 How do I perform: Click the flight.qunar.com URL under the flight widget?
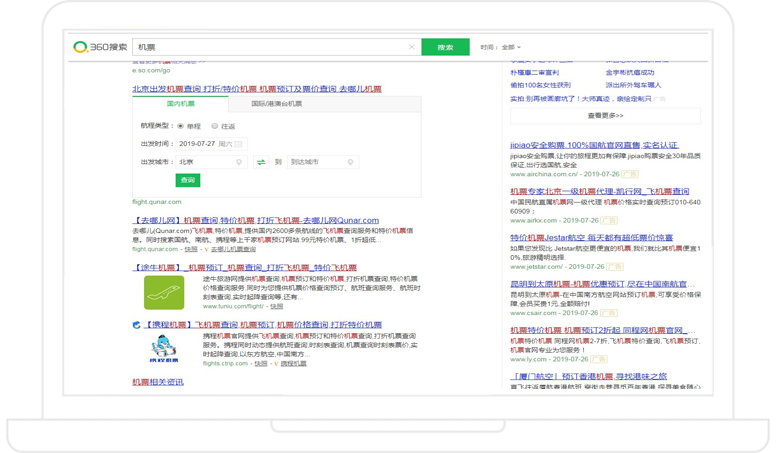click(x=156, y=202)
